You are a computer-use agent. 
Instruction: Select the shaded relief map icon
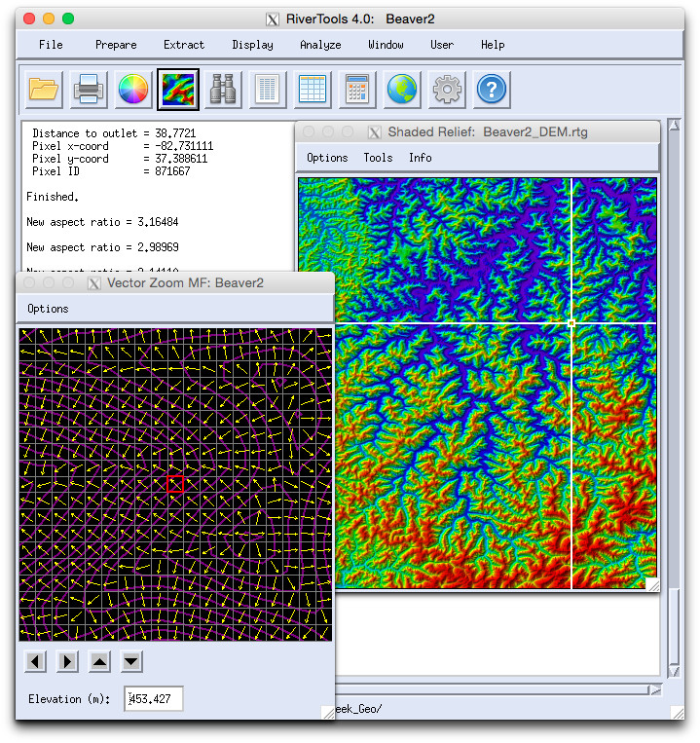tap(178, 90)
